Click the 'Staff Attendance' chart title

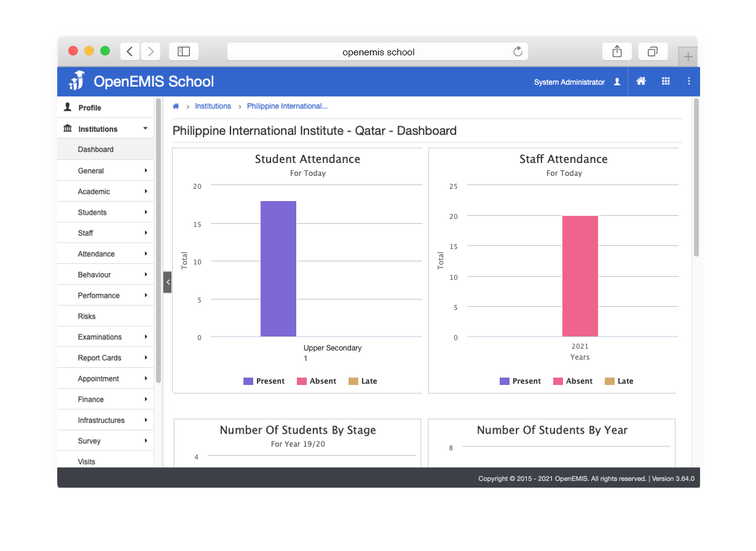[564, 159]
